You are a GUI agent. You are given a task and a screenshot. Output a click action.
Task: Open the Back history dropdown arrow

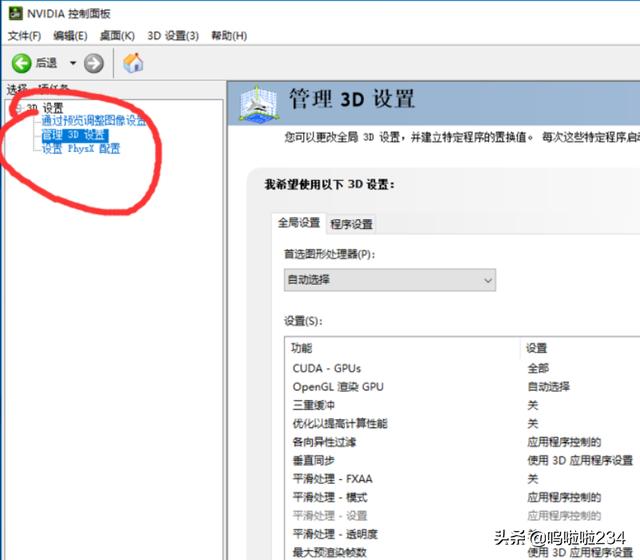point(73,63)
